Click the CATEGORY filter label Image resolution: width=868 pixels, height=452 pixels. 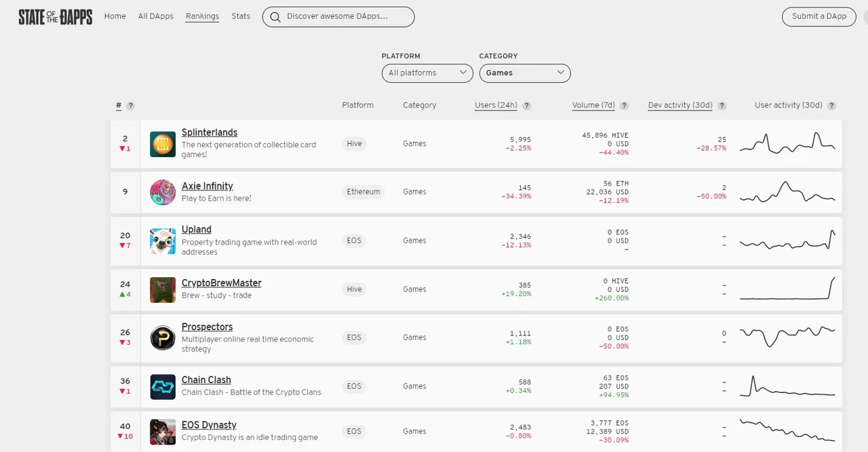coord(498,56)
